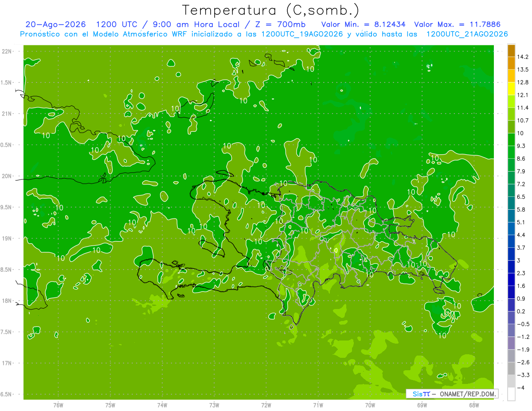Click the "74W" longitude label

pos(162,405)
